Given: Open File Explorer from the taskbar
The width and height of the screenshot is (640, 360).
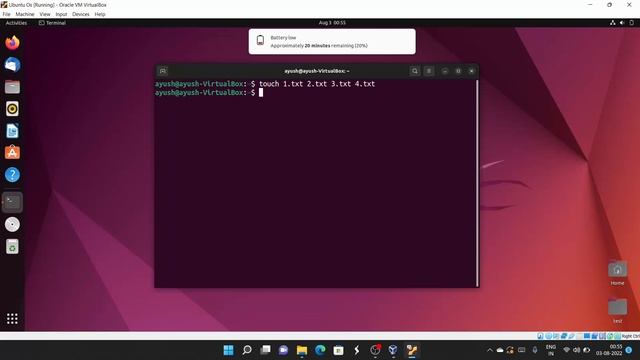Looking at the screenshot, I should (x=302, y=350).
